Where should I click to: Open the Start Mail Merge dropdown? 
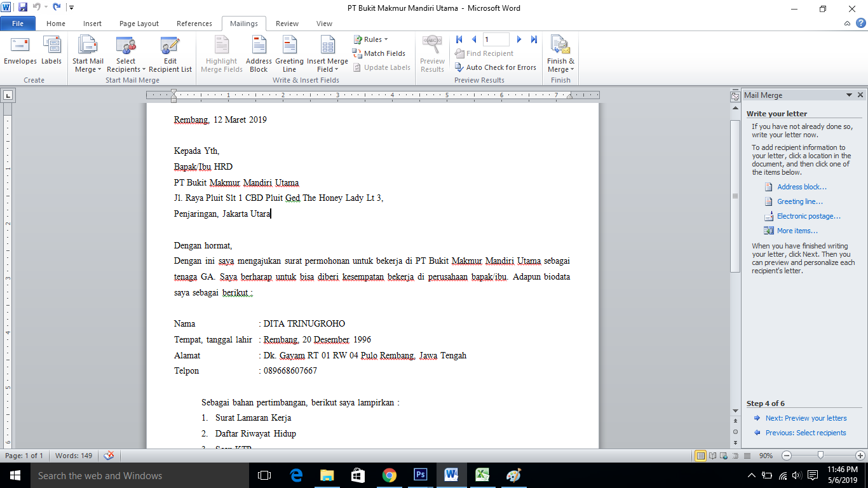[88, 53]
